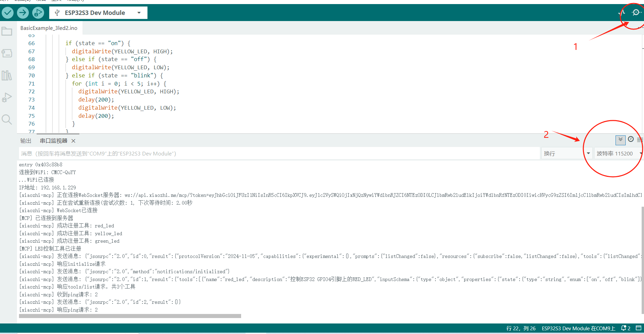Open the Library Manager books icon

(x=7, y=75)
